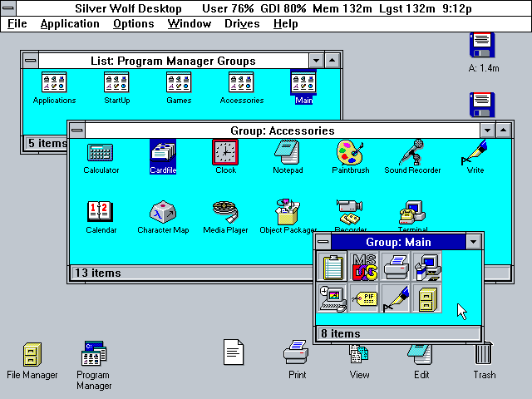Viewport: 532px width, 399px height.
Task: Open the File Manager desktop icon
Action: click(32, 354)
